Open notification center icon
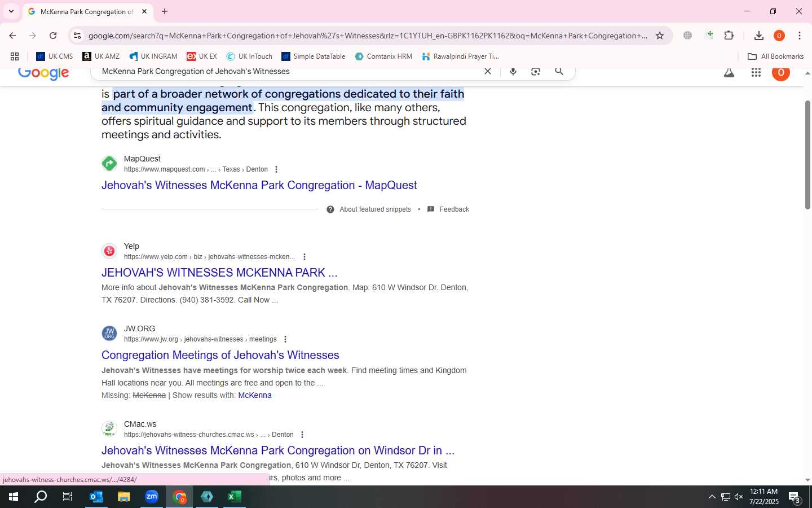Viewport: 812px width, 508px height. point(795,497)
